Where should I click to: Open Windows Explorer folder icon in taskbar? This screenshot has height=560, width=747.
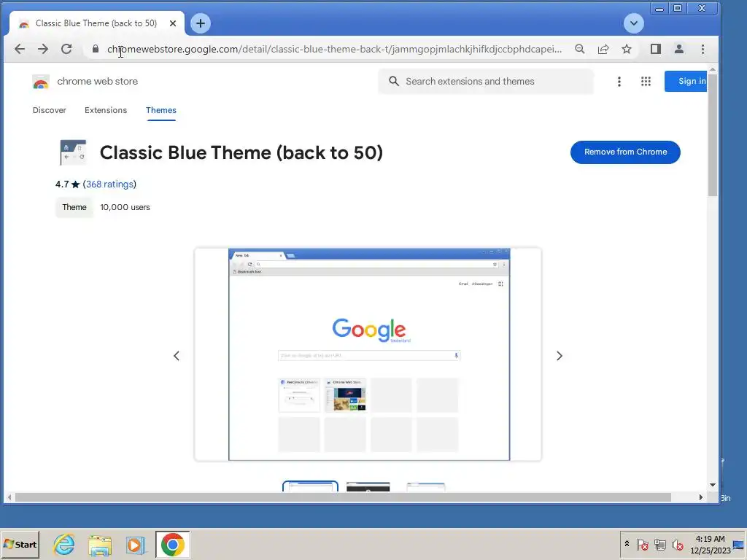100,545
